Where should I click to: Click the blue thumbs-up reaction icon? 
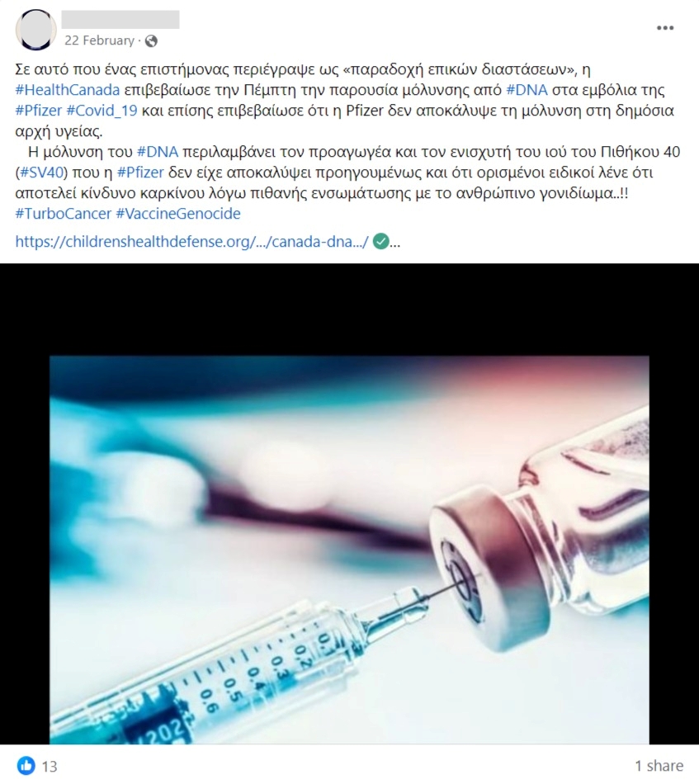pos(26,766)
